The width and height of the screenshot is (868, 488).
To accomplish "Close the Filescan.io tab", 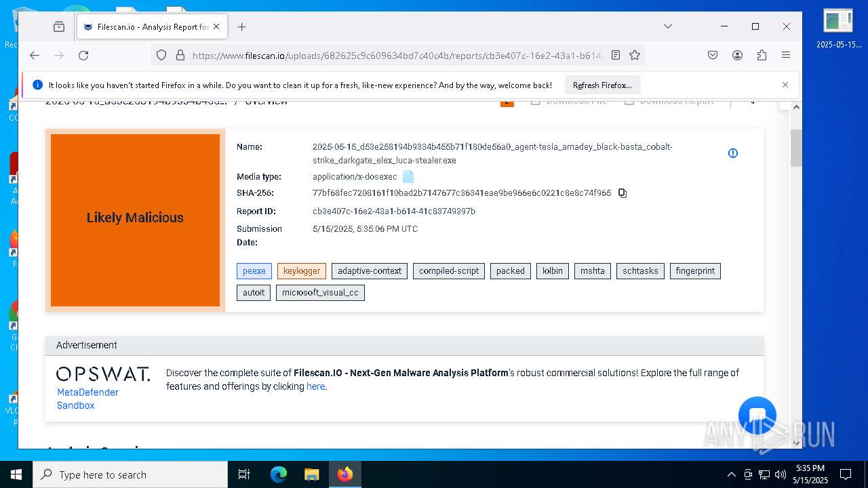I will 216,26.
